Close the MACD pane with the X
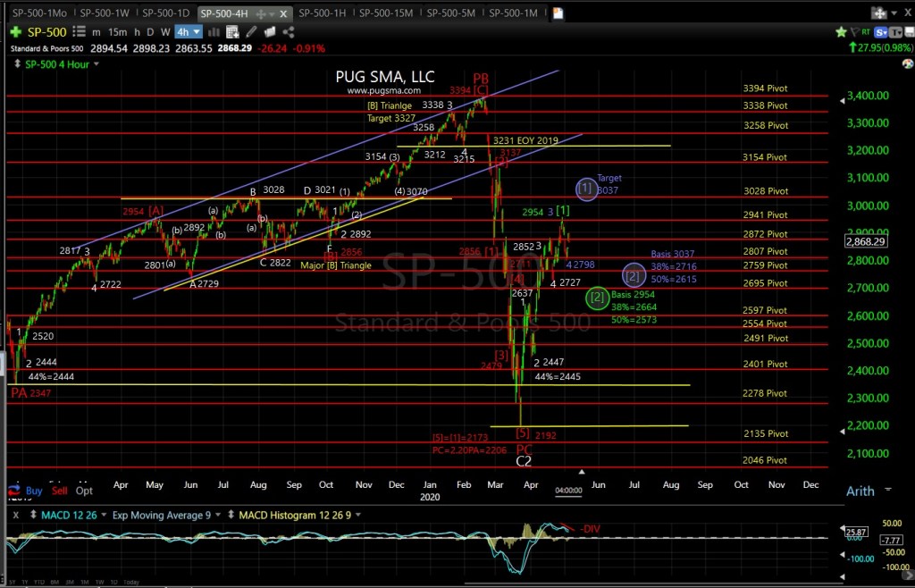 click(x=16, y=515)
